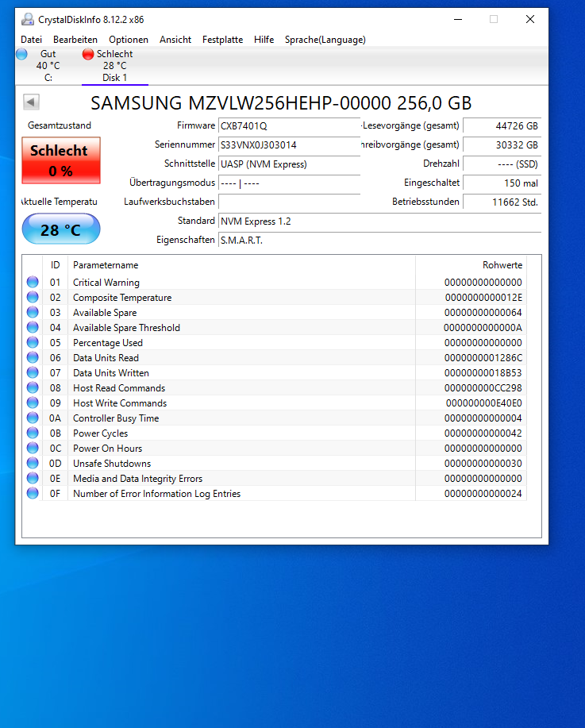The image size is (585, 728).
Task: Select the Power Cycles parameter name
Action: point(100,433)
